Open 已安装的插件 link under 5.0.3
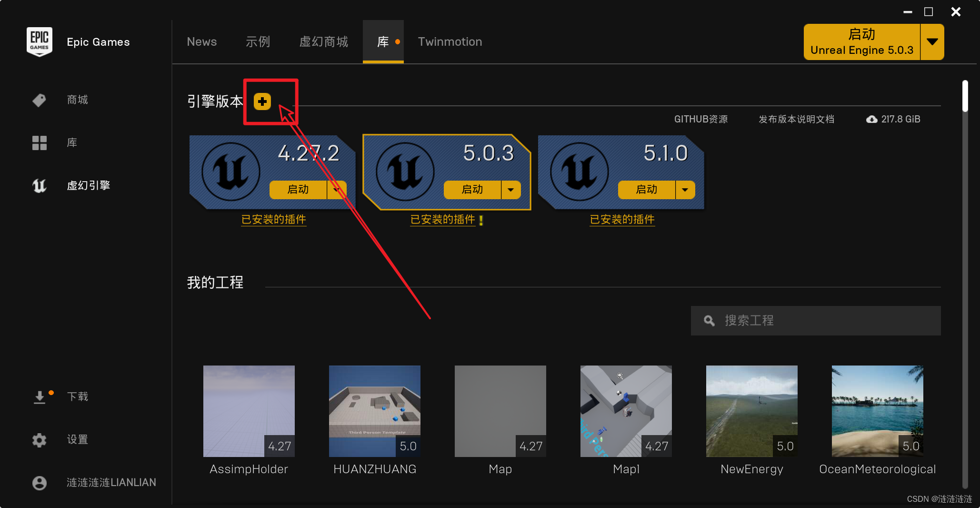980x508 pixels. tap(443, 220)
